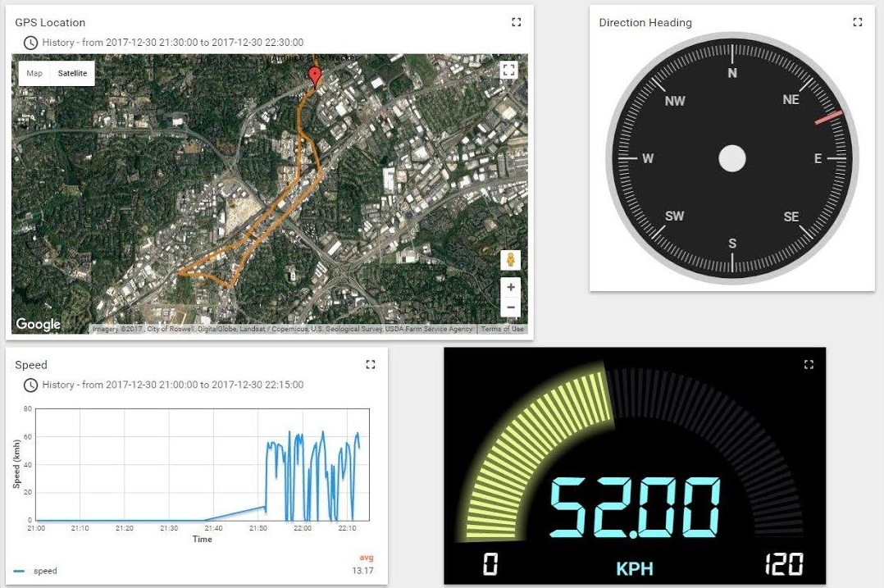
Task: Switch map to Map view
Action: click(x=34, y=73)
